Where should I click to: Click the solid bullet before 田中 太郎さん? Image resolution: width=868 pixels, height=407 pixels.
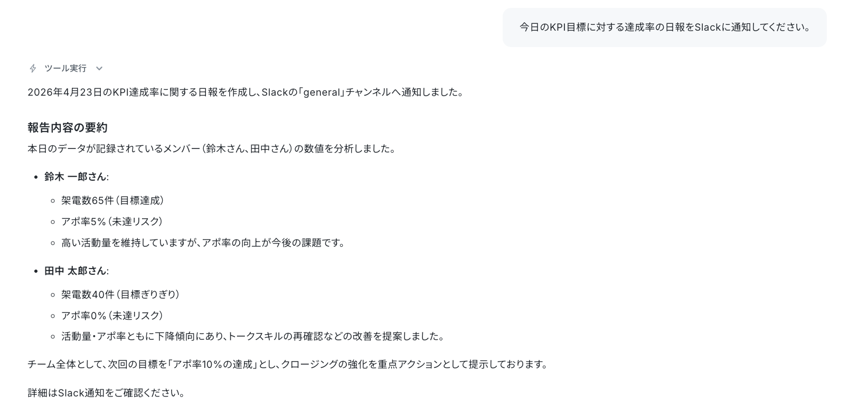(x=36, y=271)
